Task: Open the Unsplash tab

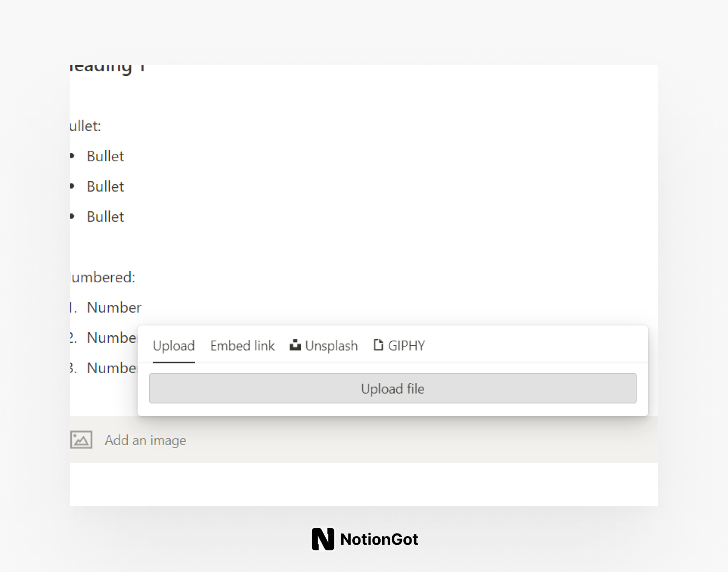Action: point(324,346)
